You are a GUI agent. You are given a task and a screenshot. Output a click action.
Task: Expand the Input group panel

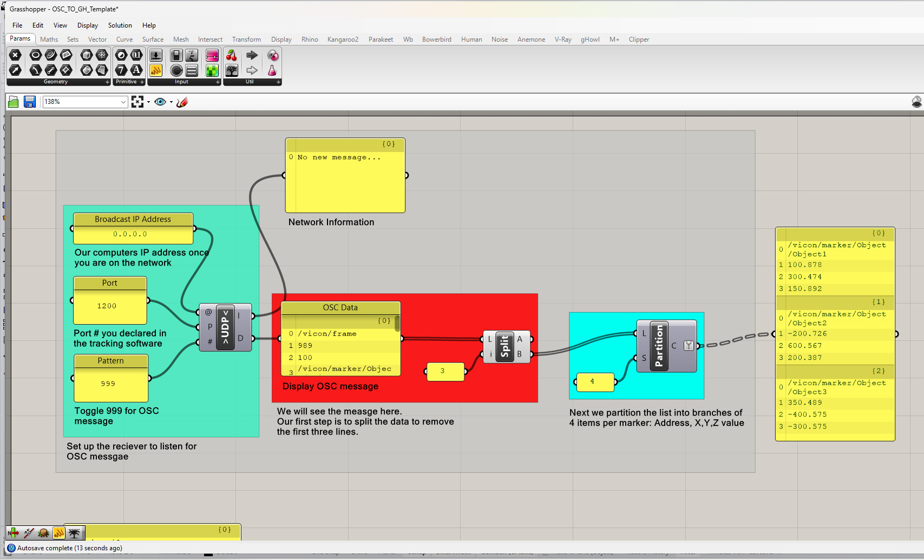coord(218,82)
